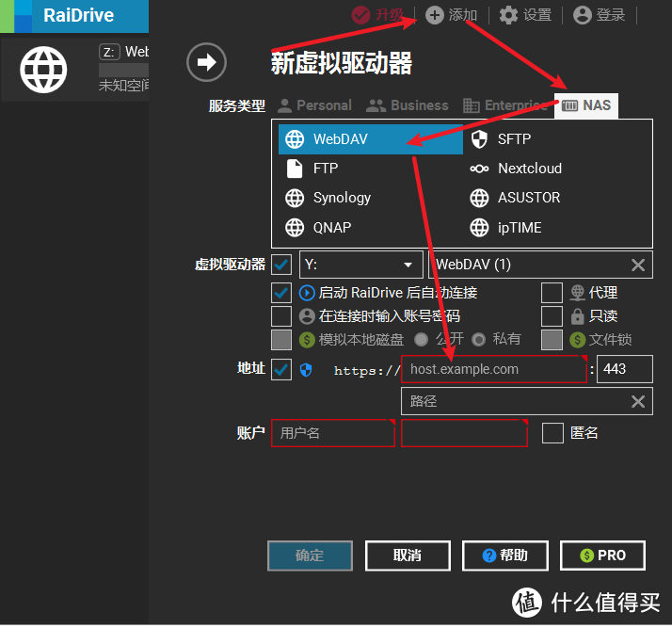Focus the 用户名 username field
Image resolution: width=672 pixels, height=628 pixels.
[332, 433]
